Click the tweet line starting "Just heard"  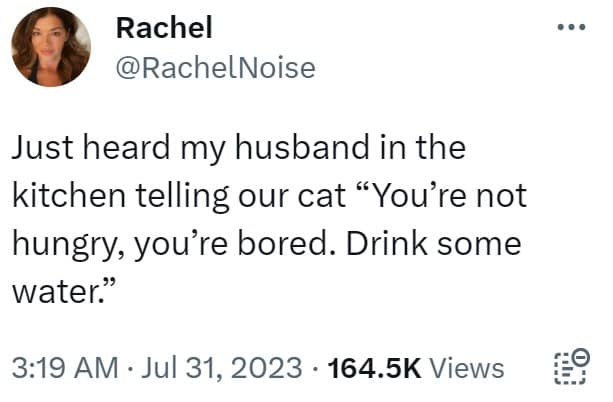pyautogui.click(x=240, y=150)
